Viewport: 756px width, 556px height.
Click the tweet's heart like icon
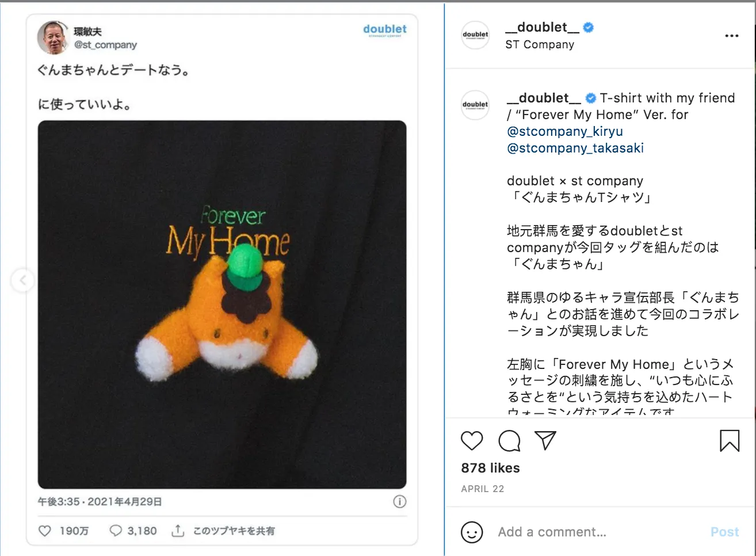(x=45, y=531)
